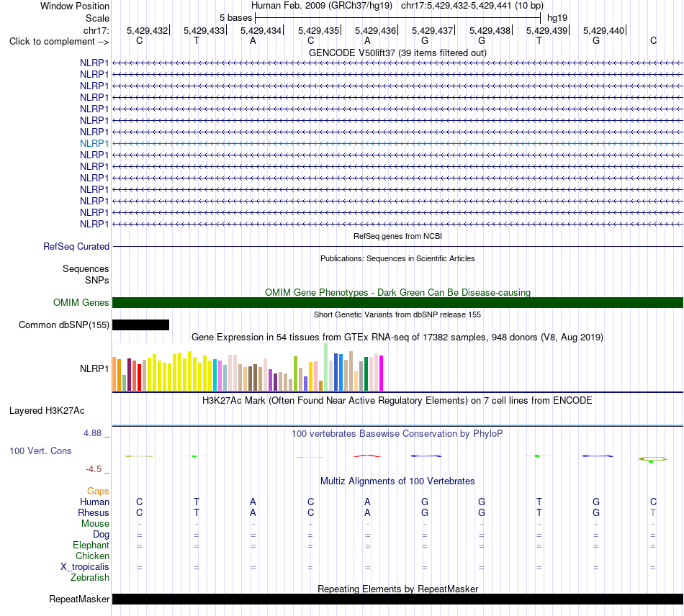Click base T under 5,429,439 in complement row
The width and height of the screenshot is (684, 616).
pyautogui.click(x=539, y=40)
